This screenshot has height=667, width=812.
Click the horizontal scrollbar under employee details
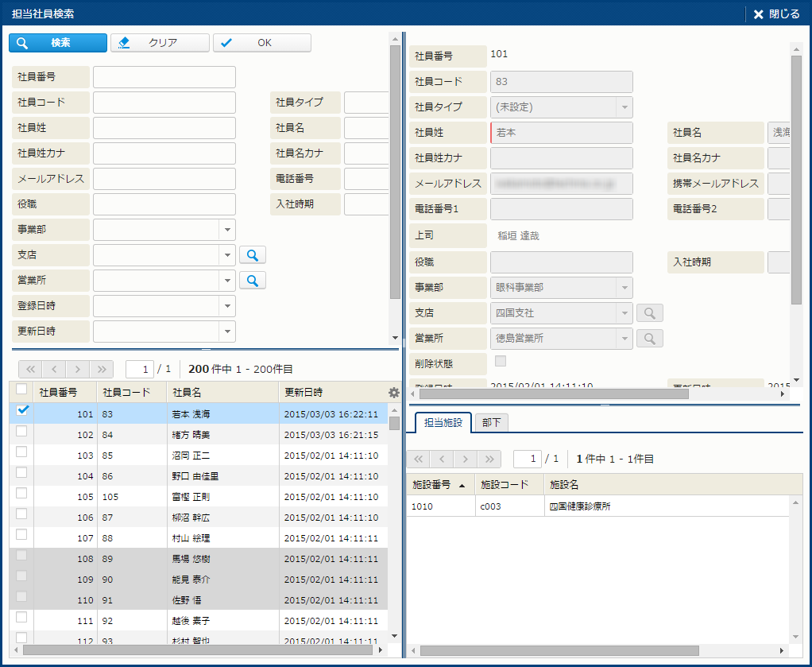click(x=543, y=394)
